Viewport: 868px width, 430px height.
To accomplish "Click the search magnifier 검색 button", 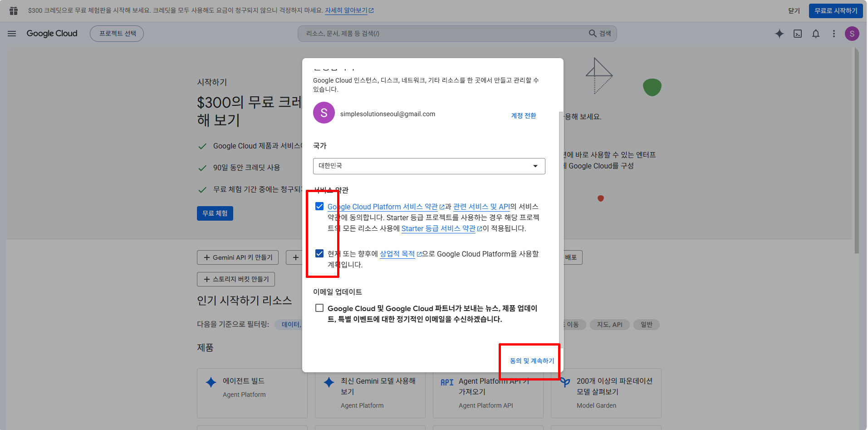I will point(600,34).
